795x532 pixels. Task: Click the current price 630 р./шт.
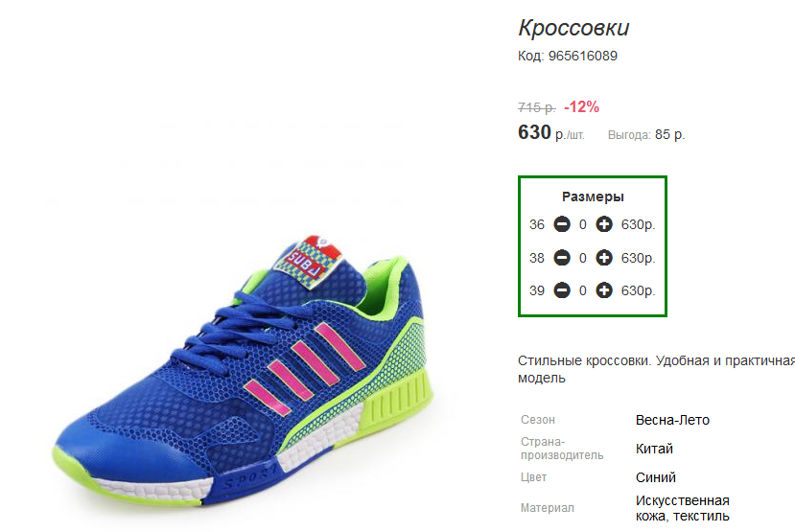(x=550, y=133)
